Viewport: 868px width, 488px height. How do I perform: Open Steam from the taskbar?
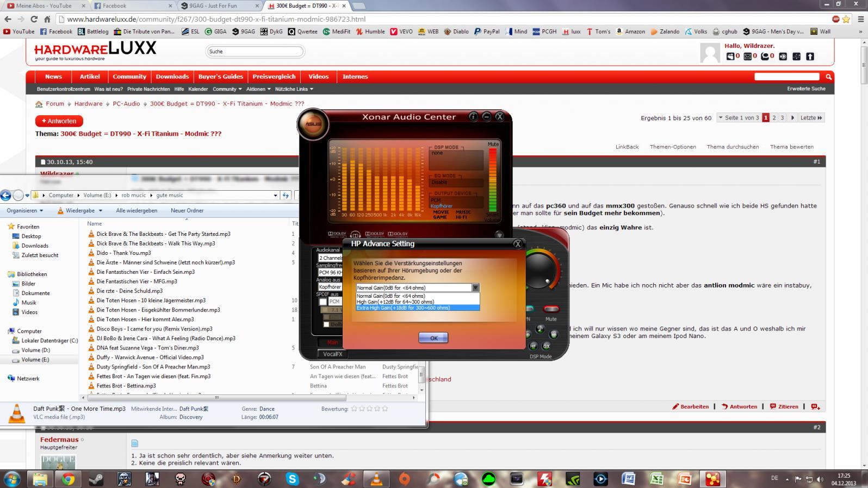coord(96,479)
